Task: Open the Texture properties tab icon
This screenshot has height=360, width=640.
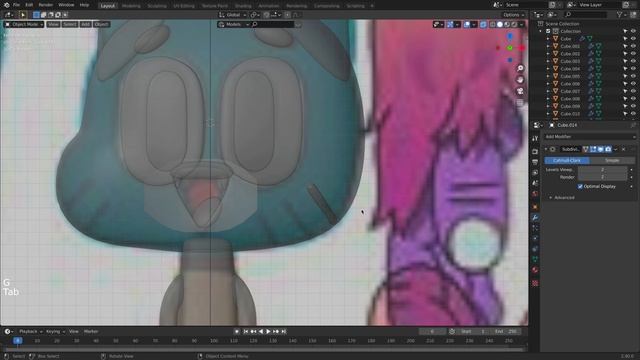Action: (x=535, y=283)
